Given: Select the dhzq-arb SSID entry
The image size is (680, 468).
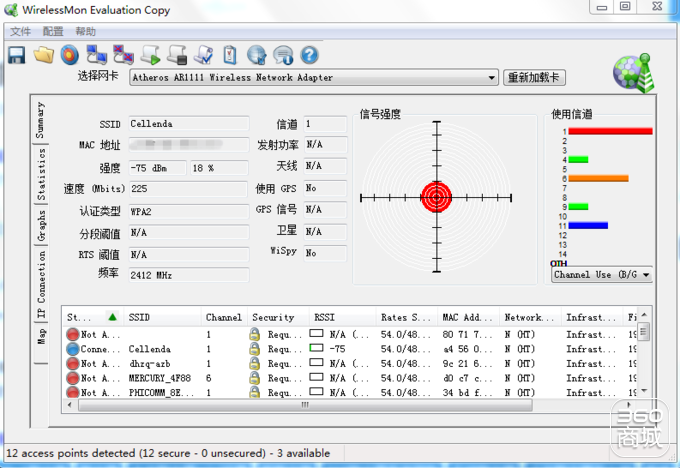Looking at the screenshot, I should point(149,363).
